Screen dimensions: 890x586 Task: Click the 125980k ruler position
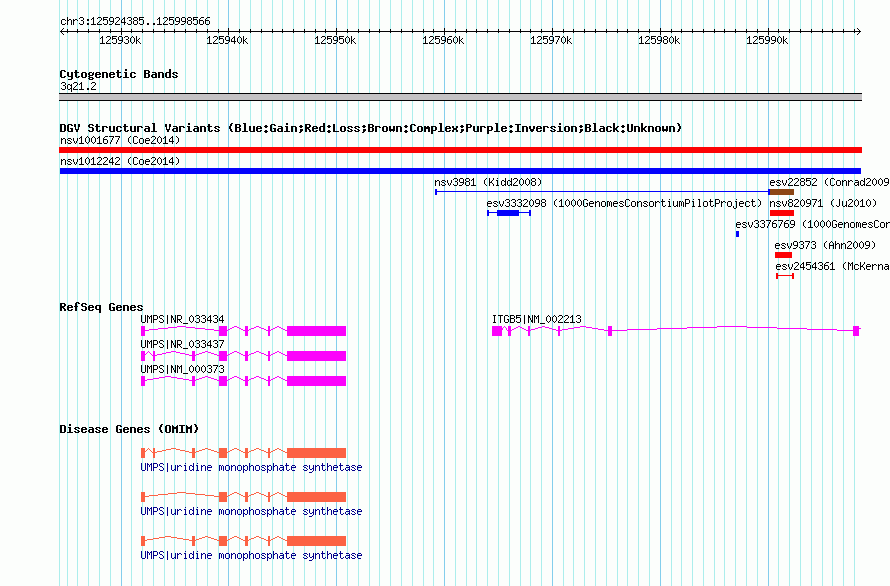tap(659, 40)
